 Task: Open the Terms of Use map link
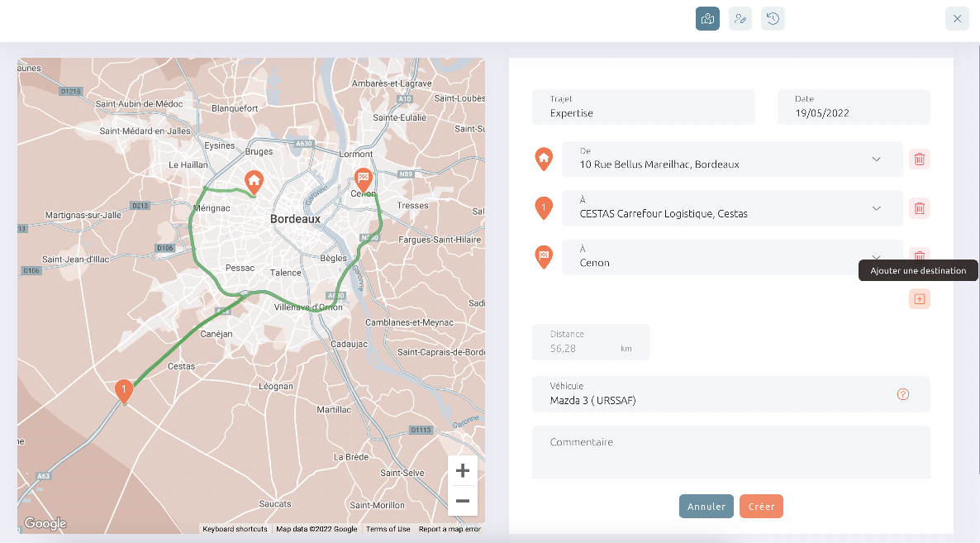[388, 529]
